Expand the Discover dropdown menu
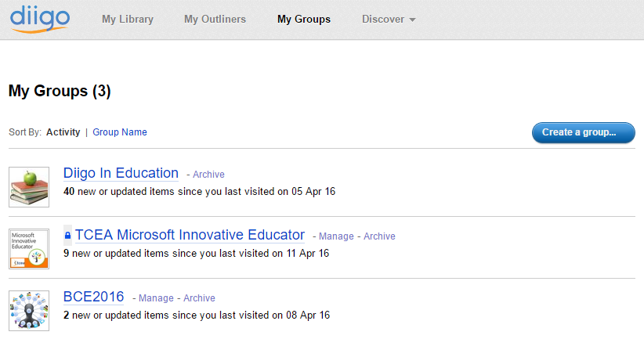Screen dimensions: 644x339 [388, 19]
